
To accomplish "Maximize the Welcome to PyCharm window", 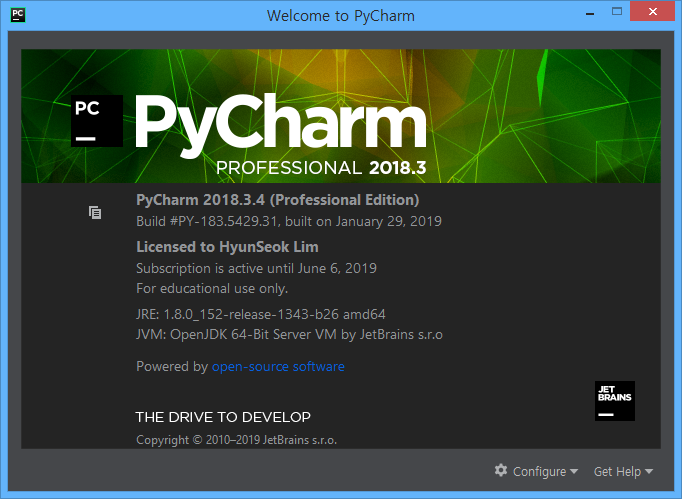I will 616,12.
